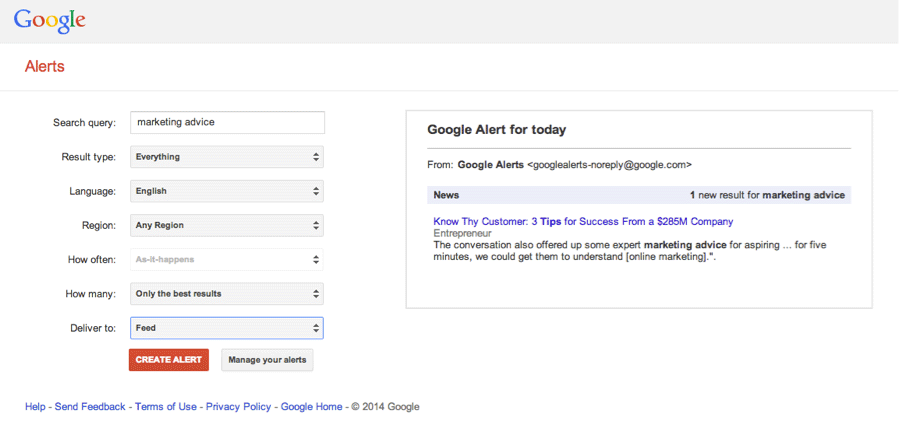Click the arrows icon on Deliver to
This screenshot has height=432, width=899.
[x=316, y=328]
